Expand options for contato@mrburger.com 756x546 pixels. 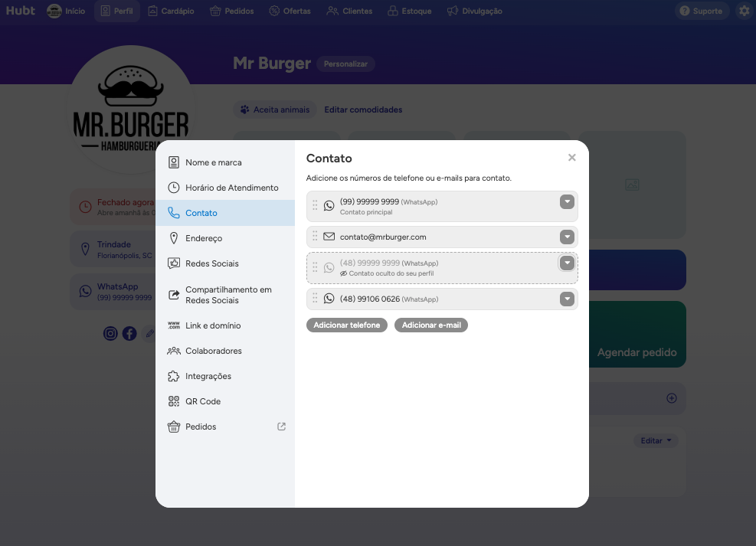[567, 237]
